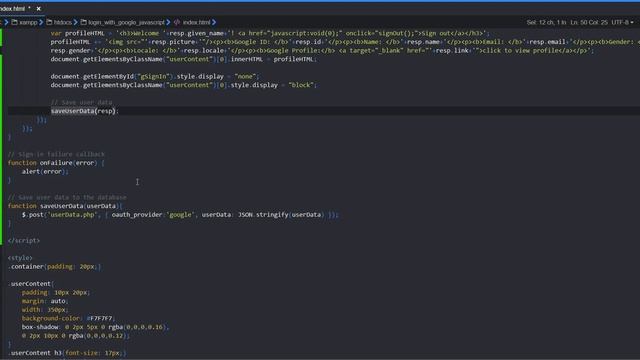The image size is (640, 360).
Task: Open the xampp breadcrumb folder
Action: [x=28, y=22]
